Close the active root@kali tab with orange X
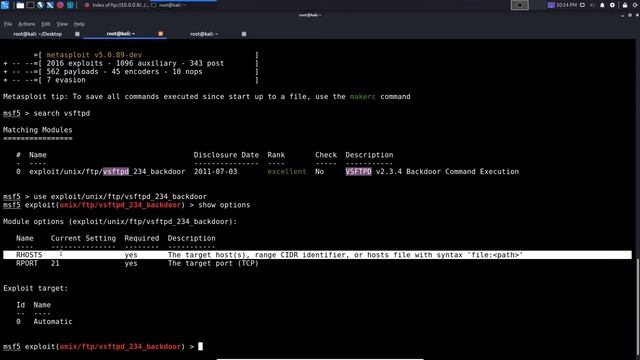This screenshot has width=640, height=360. (x=160, y=34)
